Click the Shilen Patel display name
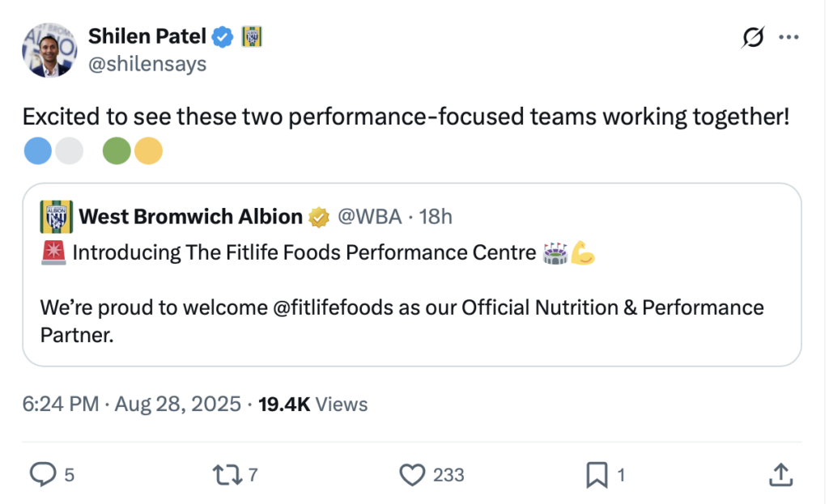The height and width of the screenshot is (504, 829). 147,36
